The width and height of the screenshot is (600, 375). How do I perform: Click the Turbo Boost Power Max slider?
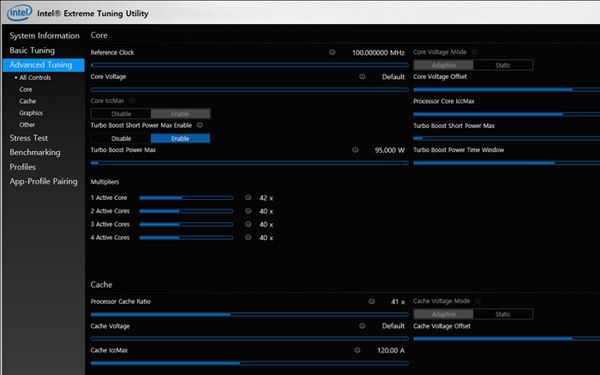(249, 163)
